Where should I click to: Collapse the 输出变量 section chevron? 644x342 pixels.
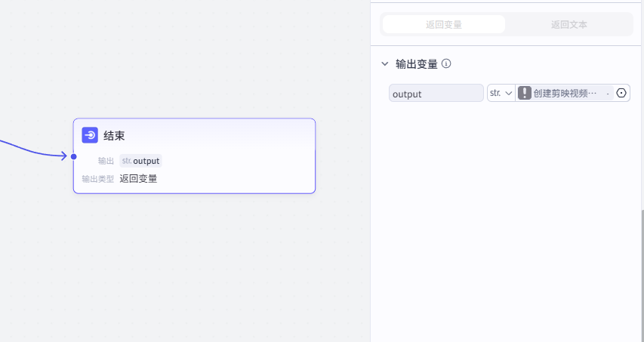[385, 64]
